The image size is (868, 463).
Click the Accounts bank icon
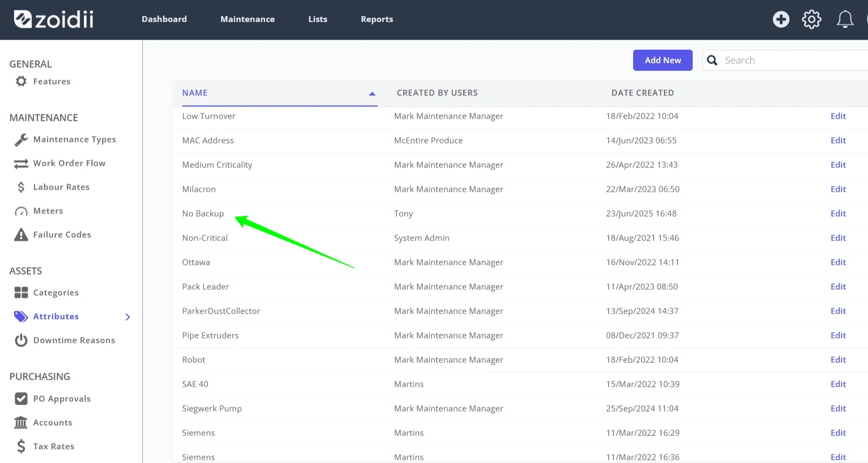(21, 422)
